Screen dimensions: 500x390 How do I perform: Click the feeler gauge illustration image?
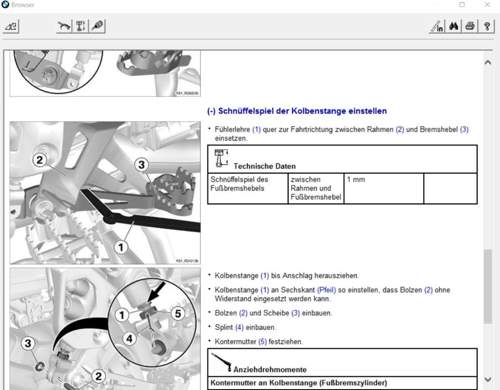click(x=105, y=193)
